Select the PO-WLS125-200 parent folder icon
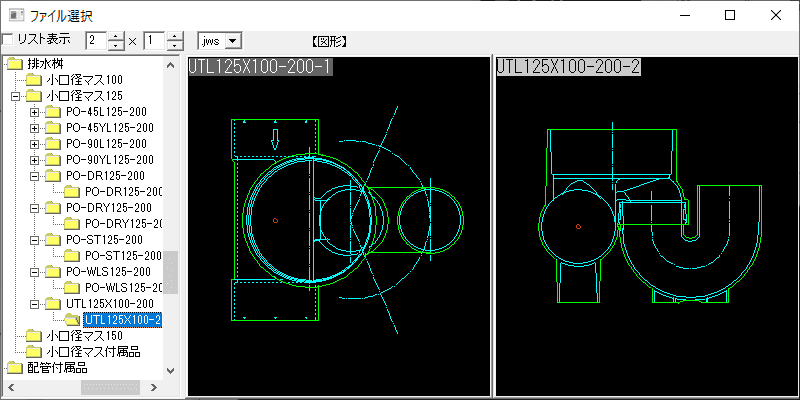The width and height of the screenshot is (800, 400). pyautogui.click(x=53, y=272)
